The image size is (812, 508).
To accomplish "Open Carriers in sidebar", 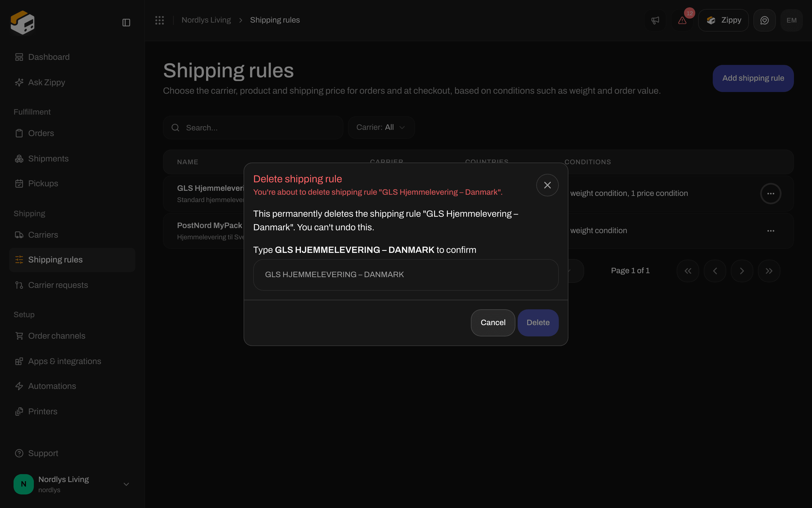I will pos(72,235).
